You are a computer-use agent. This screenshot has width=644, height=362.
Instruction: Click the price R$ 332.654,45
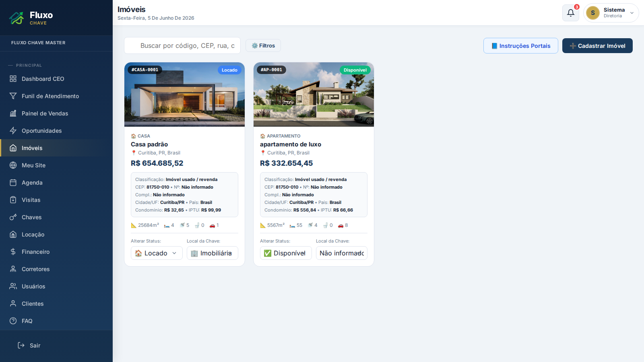[286, 163]
